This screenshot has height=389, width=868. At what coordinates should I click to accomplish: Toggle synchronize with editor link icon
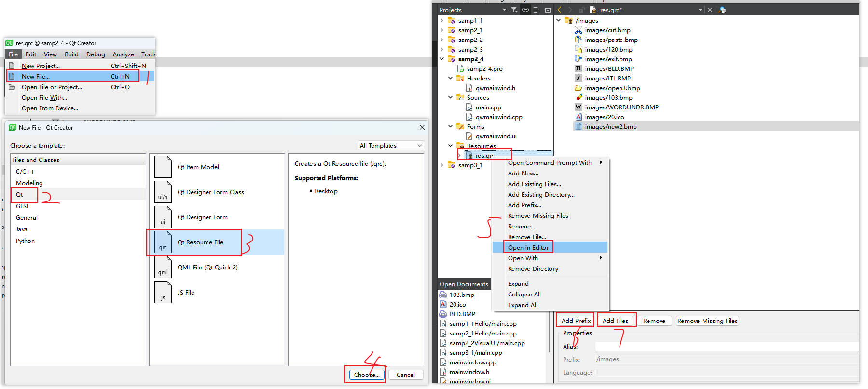click(x=525, y=10)
